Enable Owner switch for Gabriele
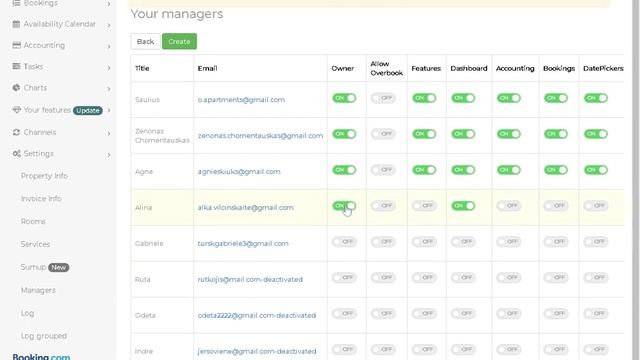Viewport: 640px width, 360px height. (x=344, y=242)
